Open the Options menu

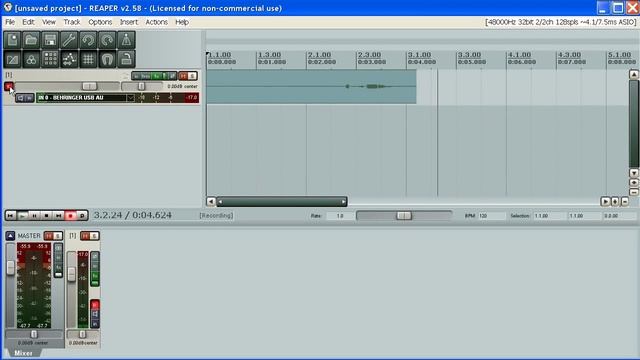tap(100, 22)
